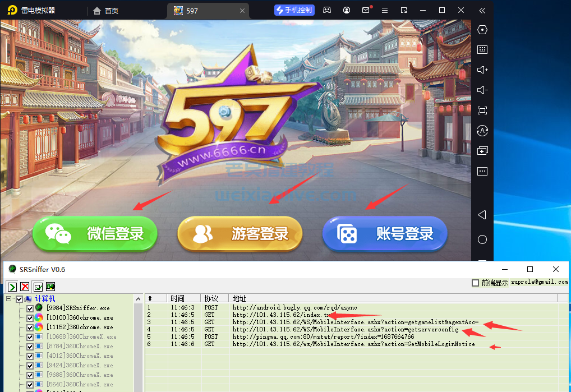The image size is (571, 392).
Task: Open the more options ellipsis icon in sidebar
Action: [482, 171]
